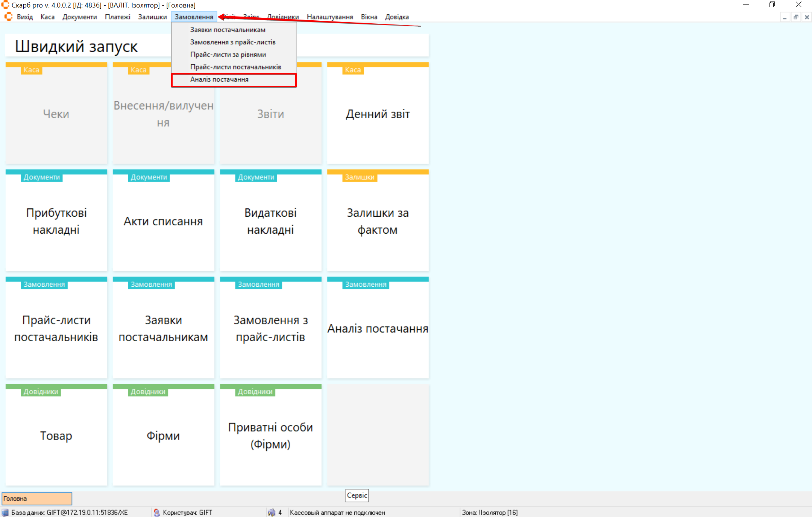
Task: Switch to the Головна window tab
Action: pyautogui.click(x=37, y=499)
